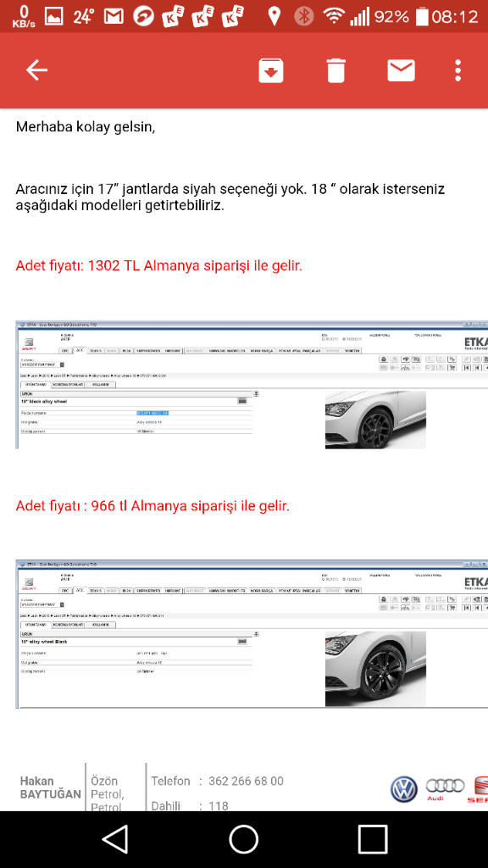Tap picture notification icon in status bar
The height and width of the screenshot is (868, 488).
(53, 16)
